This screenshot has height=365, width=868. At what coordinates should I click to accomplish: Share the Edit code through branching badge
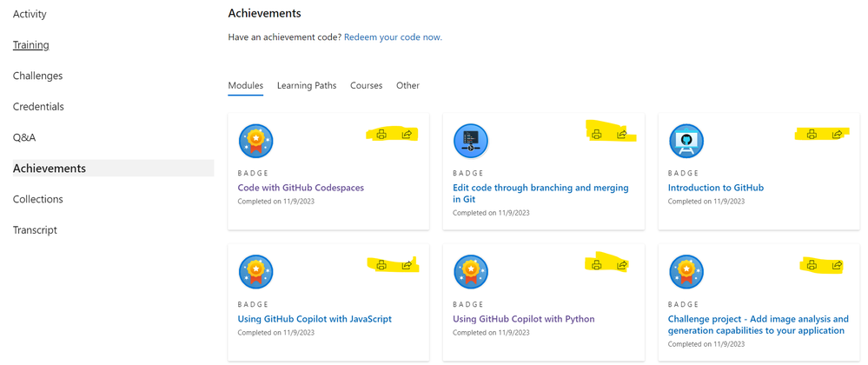[621, 134]
